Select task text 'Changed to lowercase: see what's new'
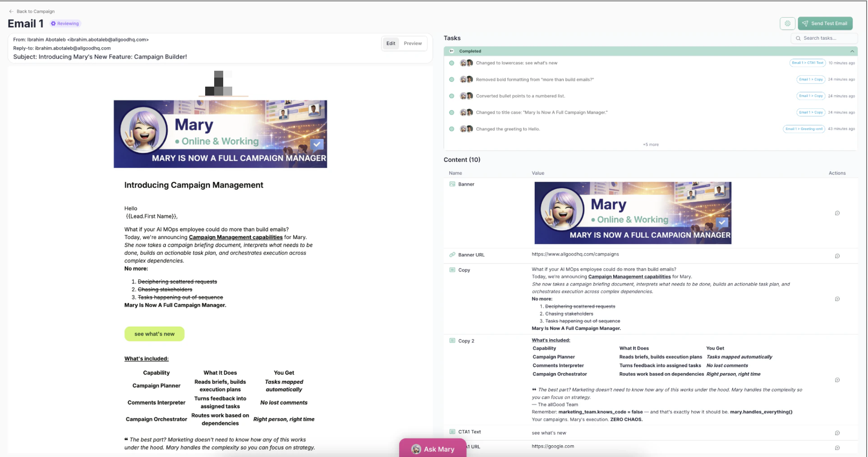The height and width of the screenshot is (457, 868). 516,63
